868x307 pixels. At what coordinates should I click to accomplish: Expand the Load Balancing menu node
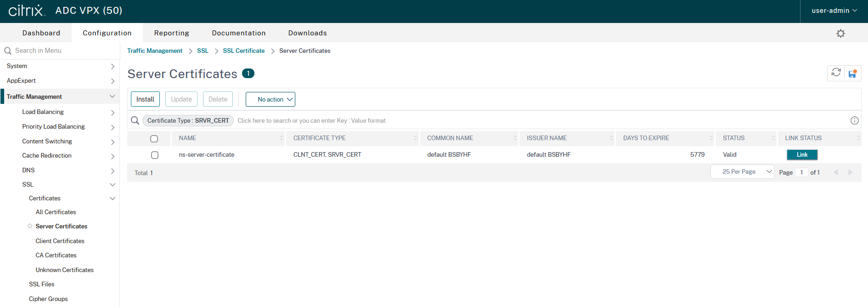pos(113,112)
